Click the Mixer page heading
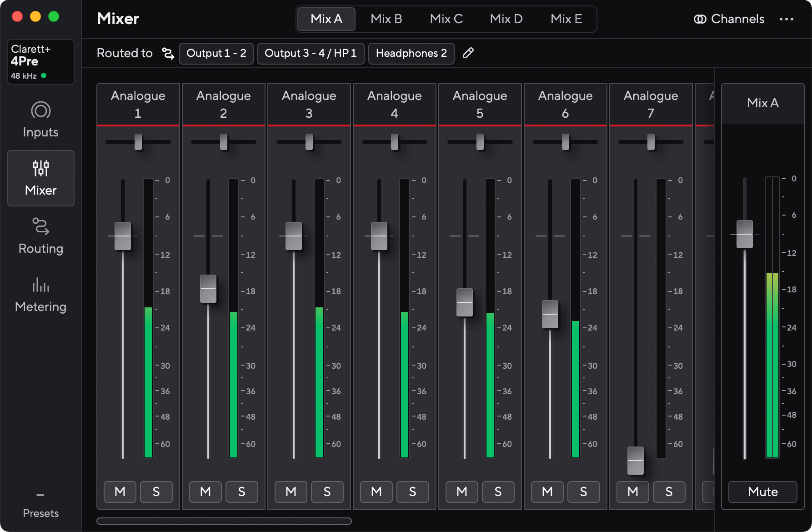This screenshot has width=812, height=532. point(118,19)
